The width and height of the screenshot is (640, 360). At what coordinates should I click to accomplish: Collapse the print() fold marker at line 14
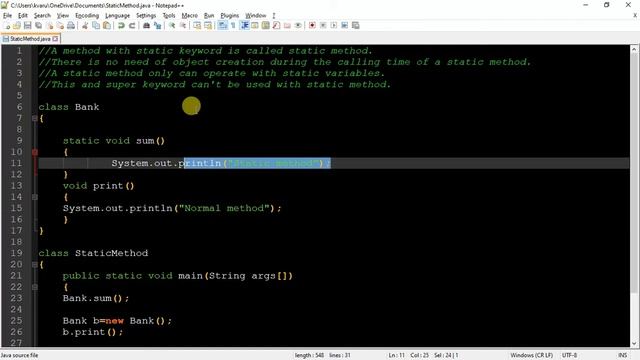pyautogui.click(x=35, y=197)
